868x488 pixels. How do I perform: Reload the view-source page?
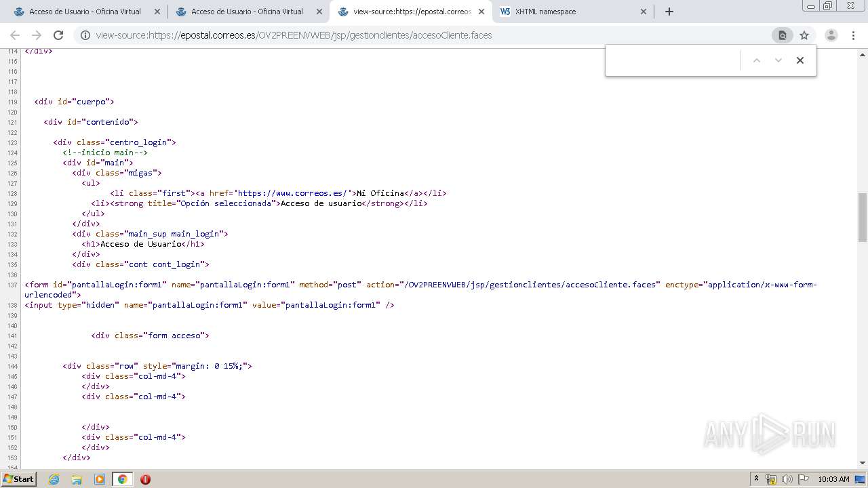coord(58,35)
